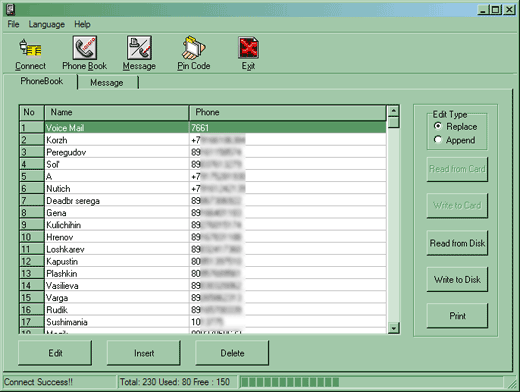Switch to the PhoneBook tab

coord(41,81)
